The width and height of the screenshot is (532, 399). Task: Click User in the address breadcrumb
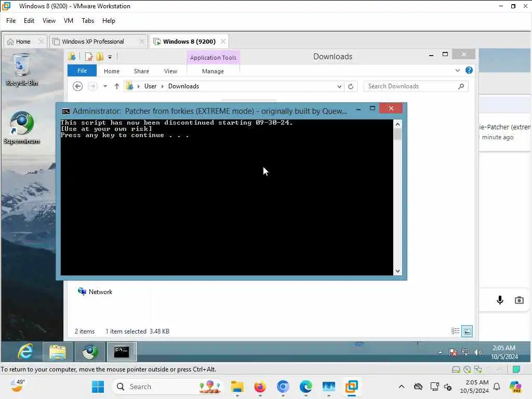[150, 86]
